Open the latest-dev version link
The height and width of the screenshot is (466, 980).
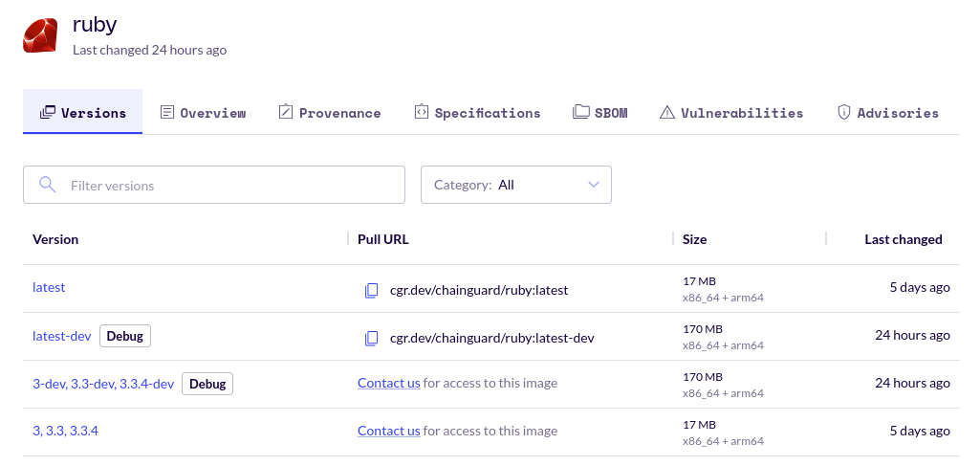click(x=62, y=336)
